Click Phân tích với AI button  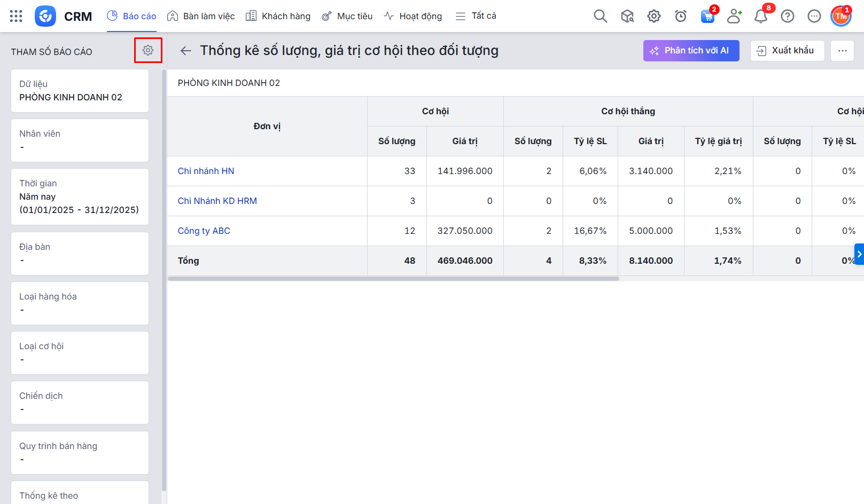coord(691,51)
